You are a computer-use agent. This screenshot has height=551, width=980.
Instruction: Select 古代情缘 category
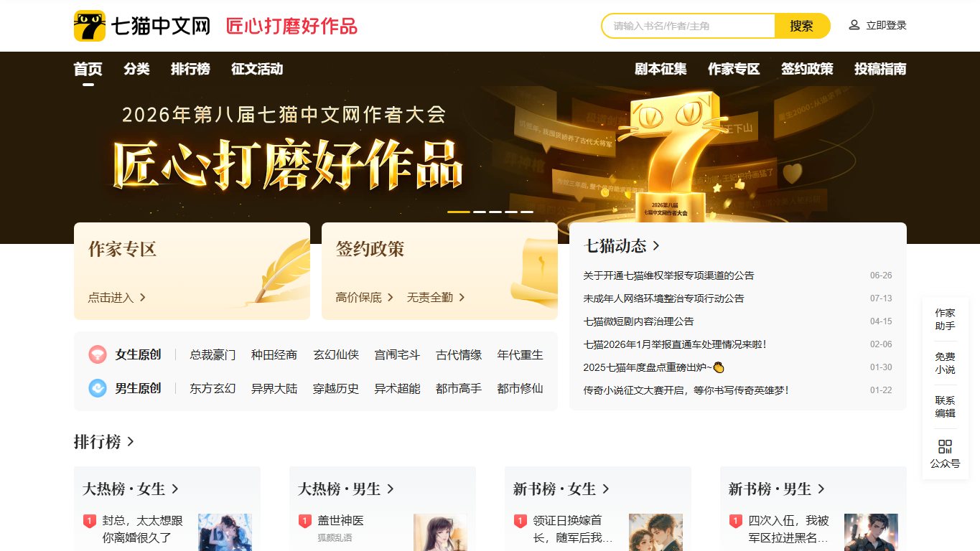click(x=459, y=354)
